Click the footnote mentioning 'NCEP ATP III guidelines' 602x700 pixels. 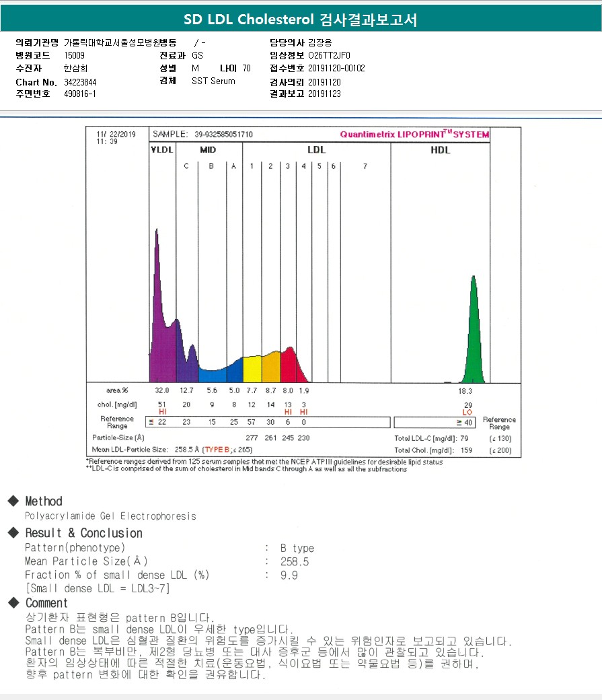point(264,462)
